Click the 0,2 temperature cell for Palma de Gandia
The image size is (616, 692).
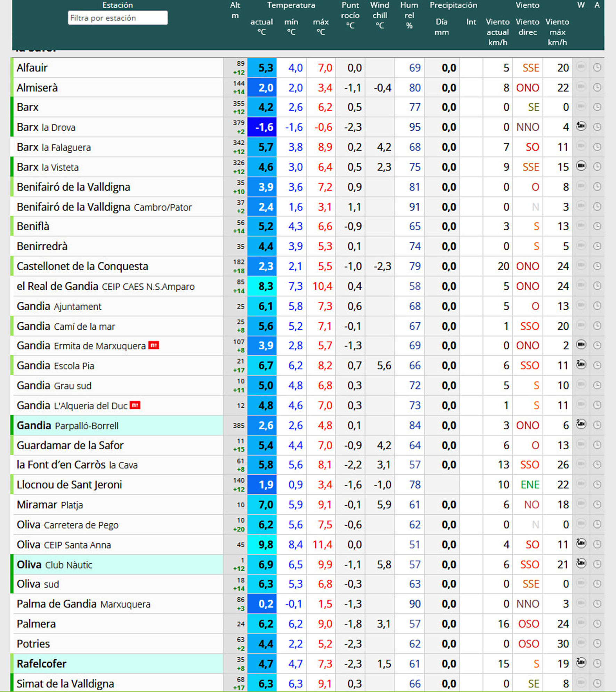(262, 604)
